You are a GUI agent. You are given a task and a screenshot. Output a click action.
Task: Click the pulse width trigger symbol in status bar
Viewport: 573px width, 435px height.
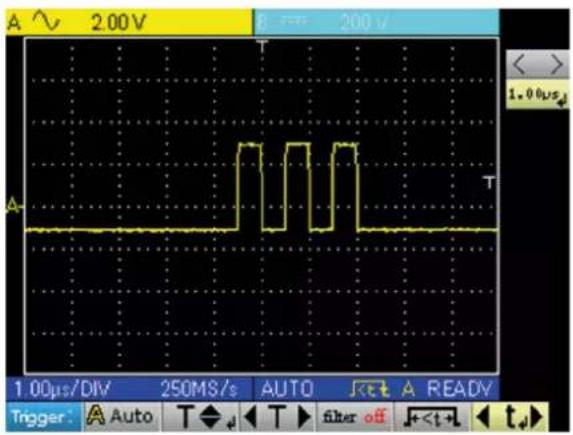pyautogui.click(x=369, y=389)
